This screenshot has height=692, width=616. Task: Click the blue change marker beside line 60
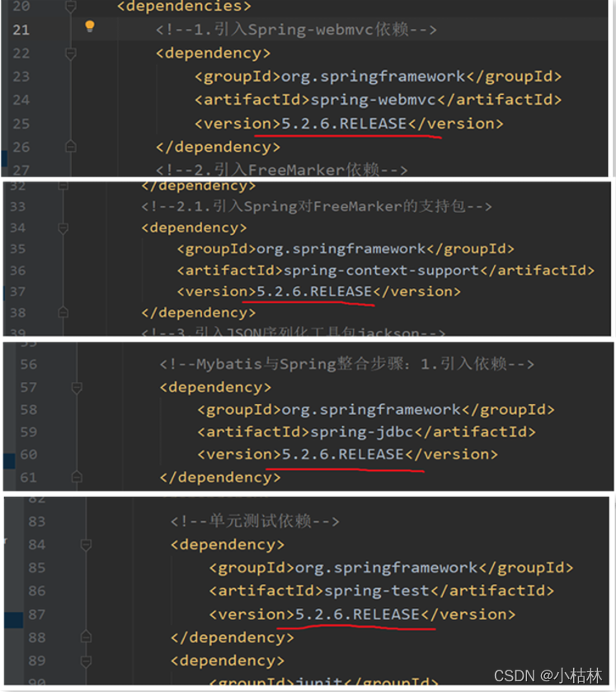tap(9, 461)
